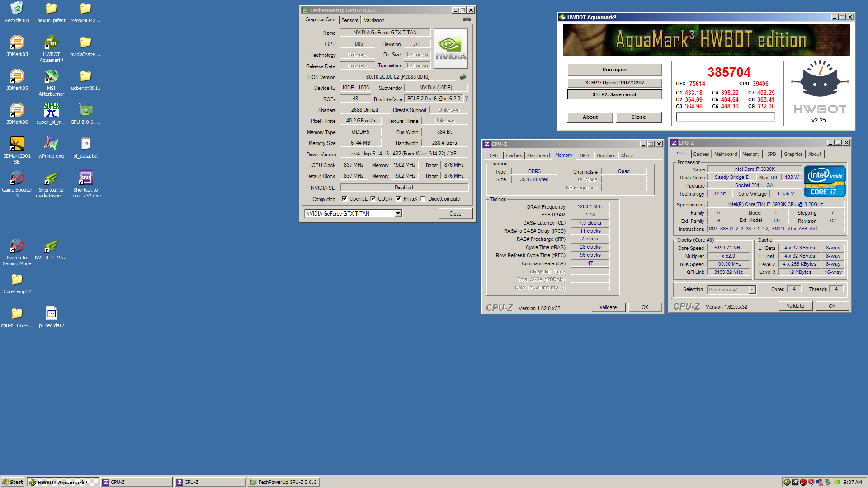868x488 pixels.
Task: Select Switch to Gaming Mode shortcut
Action: (17, 252)
